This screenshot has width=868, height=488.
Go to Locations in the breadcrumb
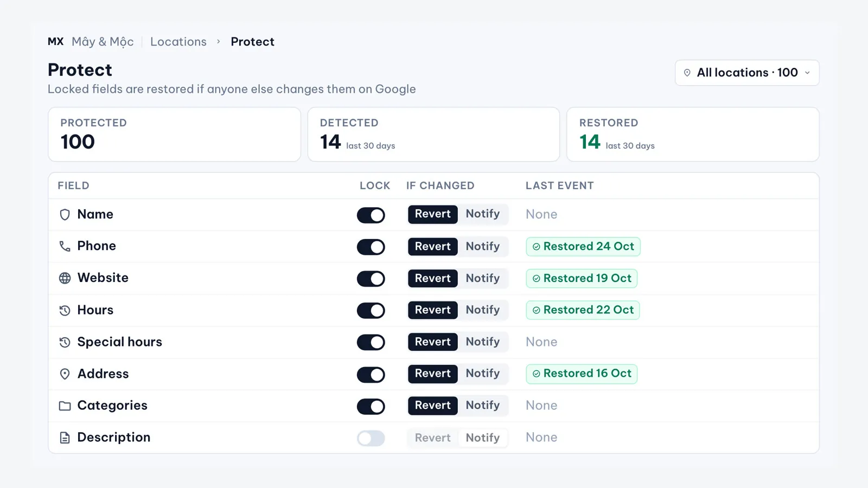pyautogui.click(x=178, y=42)
